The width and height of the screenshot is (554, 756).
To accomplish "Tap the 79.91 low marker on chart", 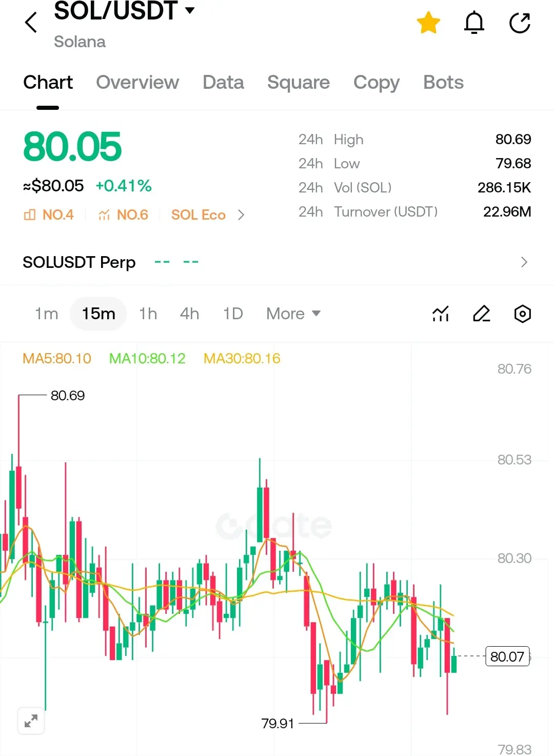I will 278,723.
